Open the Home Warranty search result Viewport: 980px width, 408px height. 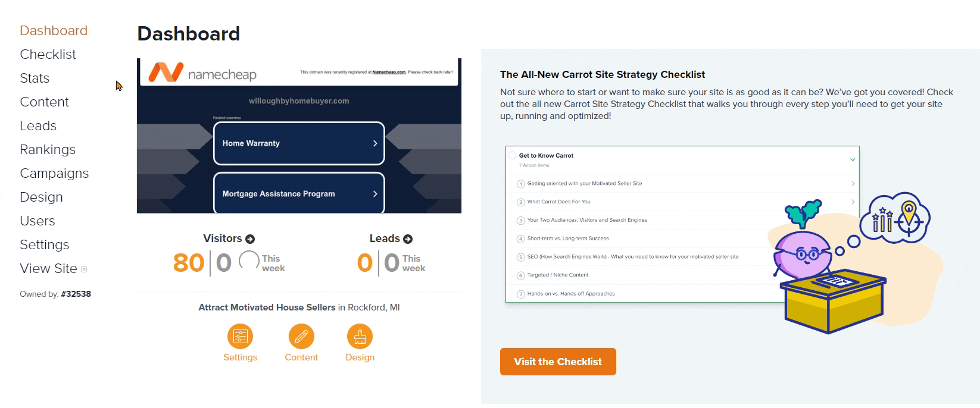299,143
